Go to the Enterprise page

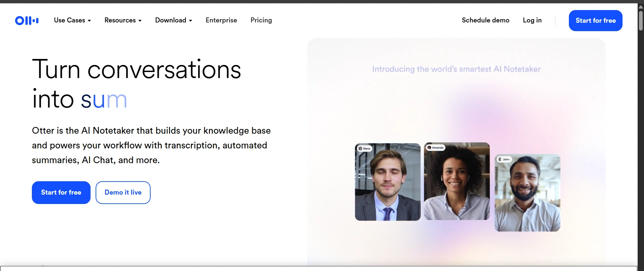(x=221, y=20)
